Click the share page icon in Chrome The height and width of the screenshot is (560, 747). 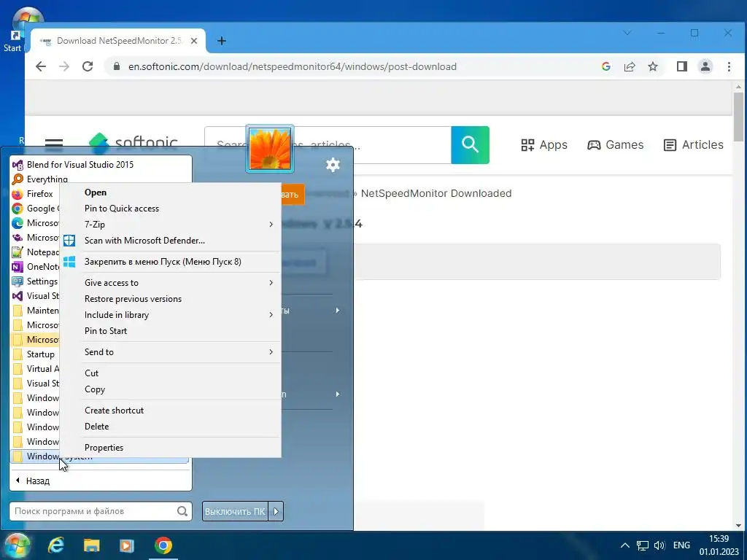630,66
